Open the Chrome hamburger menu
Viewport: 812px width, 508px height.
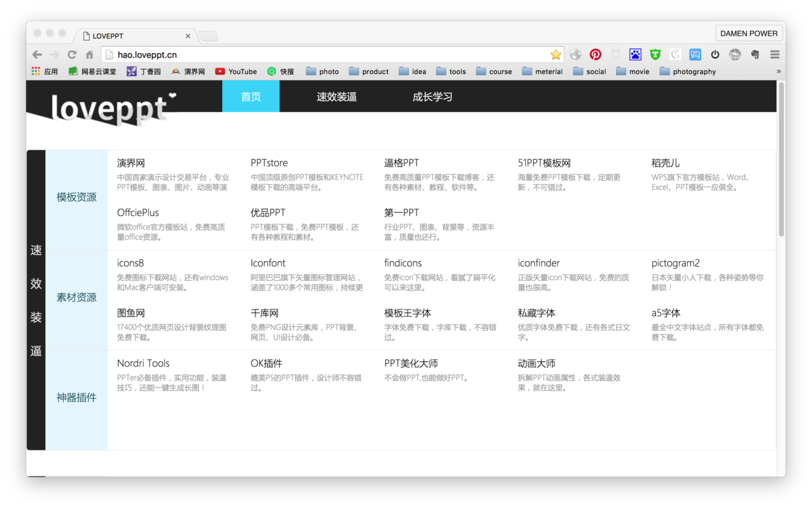775,54
